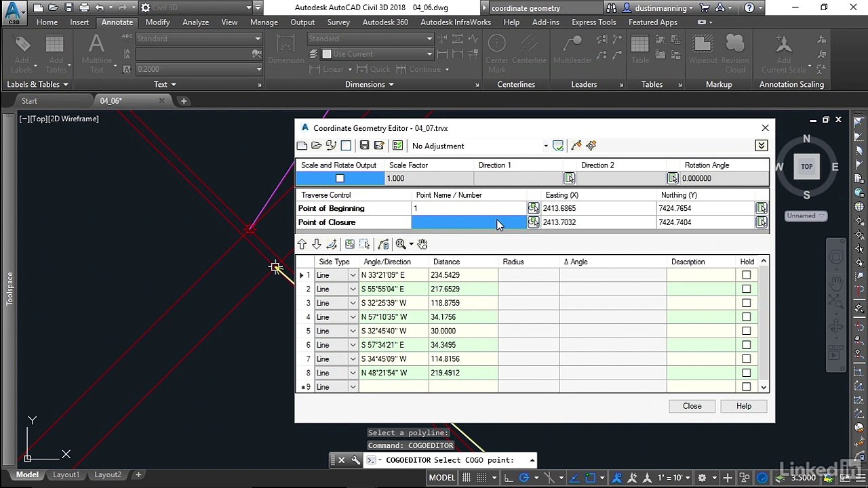Screen dimensions: 868x488
Task: Pick Point of Beginning northing location icon
Action: [x=761, y=208]
